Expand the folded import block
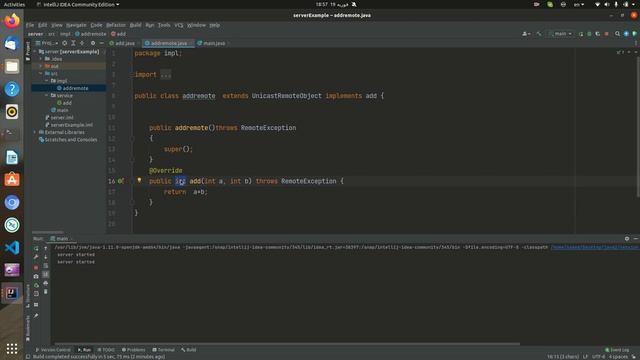The width and height of the screenshot is (640, 360). pyautogui.click(x=166, y=75)
